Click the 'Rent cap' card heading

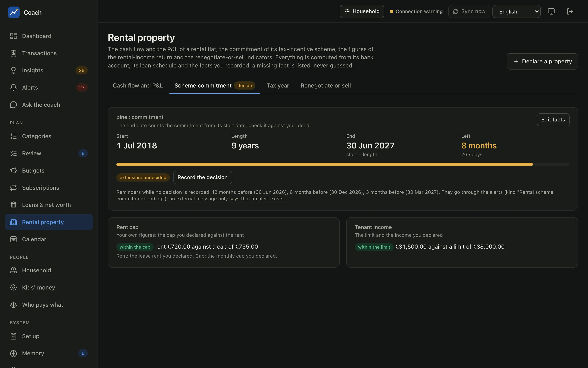click(127, 227)
